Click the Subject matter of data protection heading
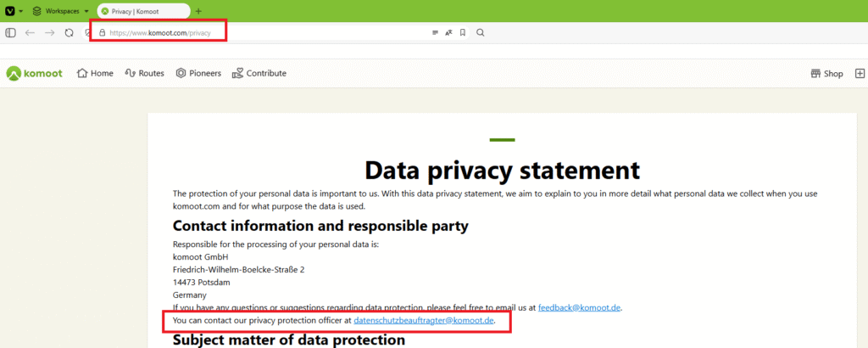The width and height of the screenshot is (868, 348). (x=289, y=340)
